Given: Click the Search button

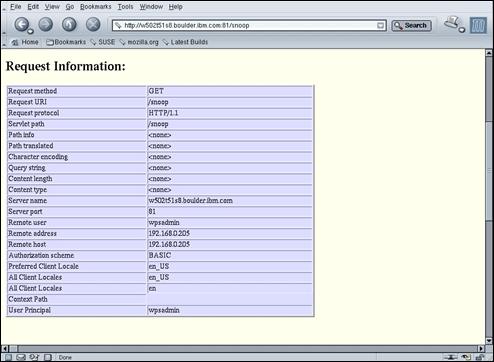Looking at the screenshot, I should point(411,25).
